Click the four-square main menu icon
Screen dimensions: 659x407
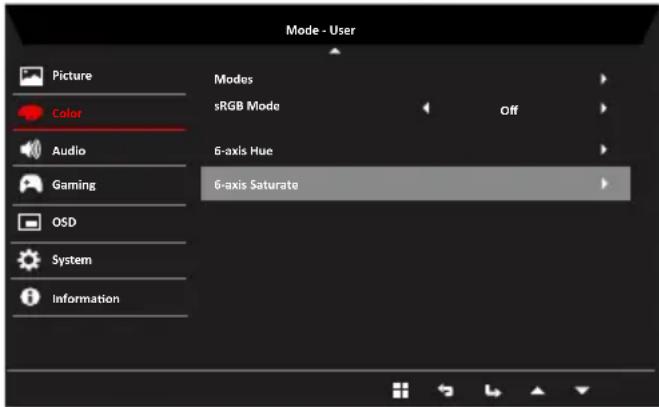400,390
